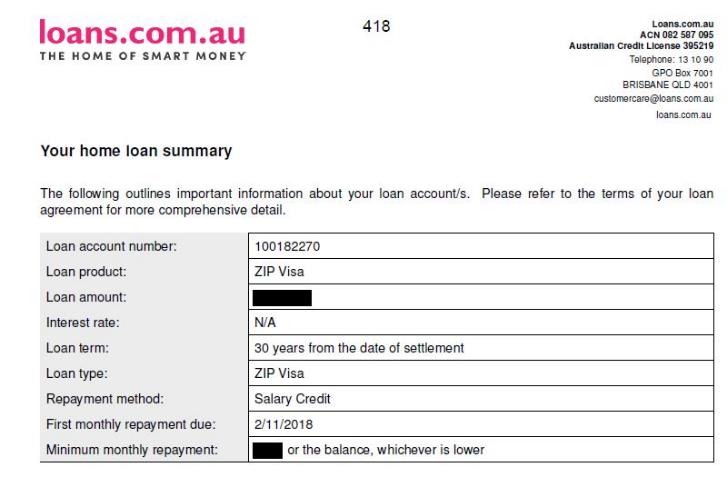The image size is (727, 477).
Task: Click the customercare@loans.com.au email address
Action: tap(653, 98)
